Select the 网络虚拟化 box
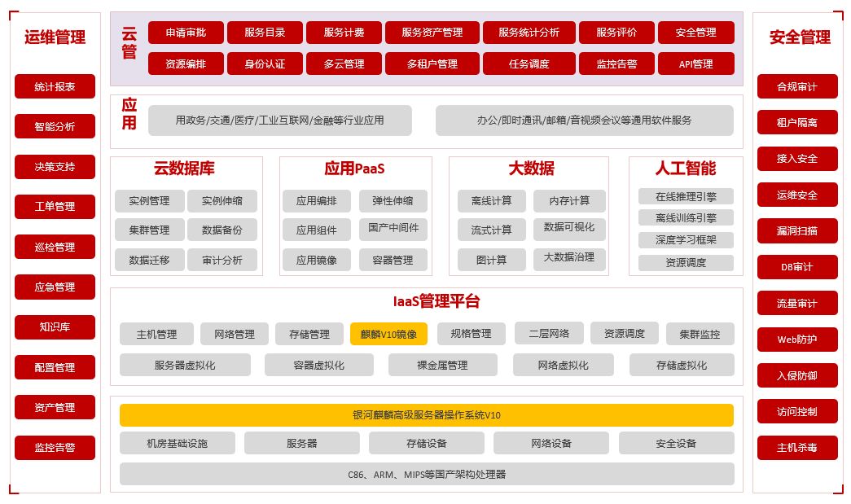This screenshot has width=851, height=504. [x=564, y=365]
